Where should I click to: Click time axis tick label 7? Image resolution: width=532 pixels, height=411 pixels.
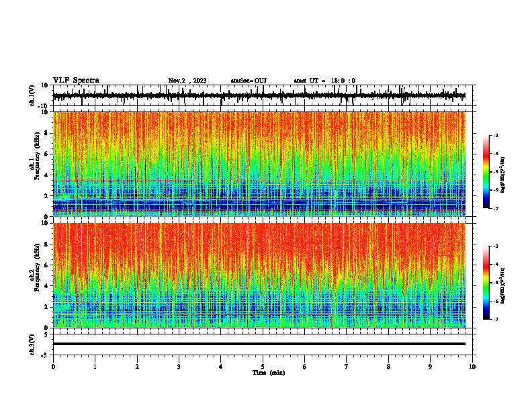(347, 367)
